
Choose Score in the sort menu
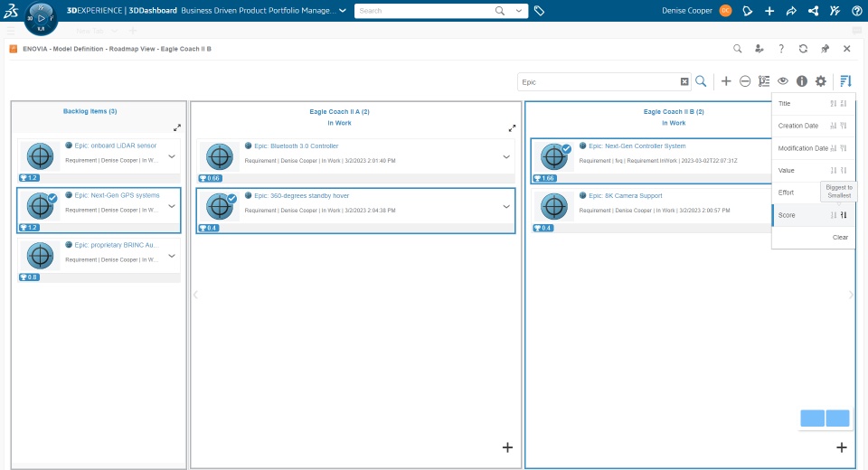point(787,215)
